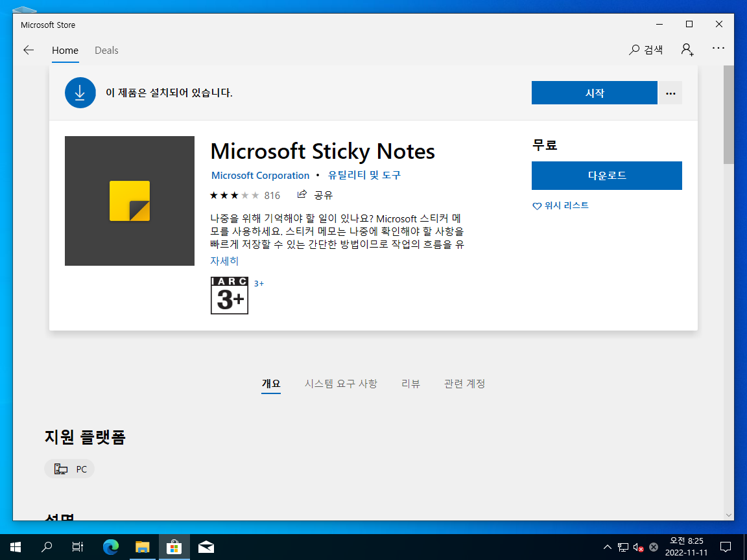
Task: Click the star rating with 816 reviews
Action: pyautogui.click(x=245, y=195)
